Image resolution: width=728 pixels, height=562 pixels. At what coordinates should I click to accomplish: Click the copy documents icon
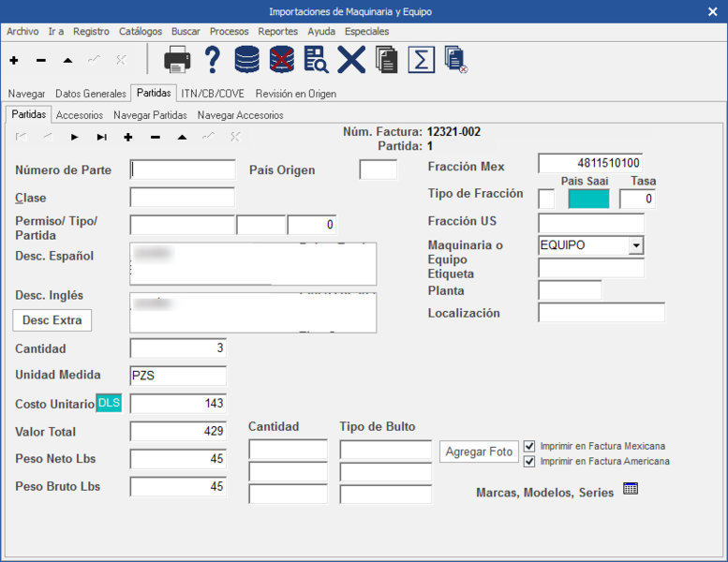click(386, 59)
